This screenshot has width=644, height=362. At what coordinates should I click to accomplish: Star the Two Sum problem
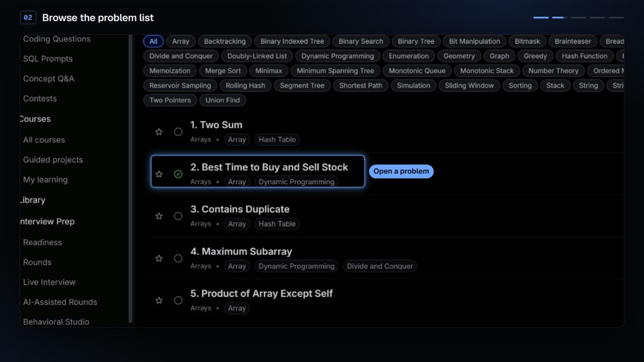click(x=159, y=132)
